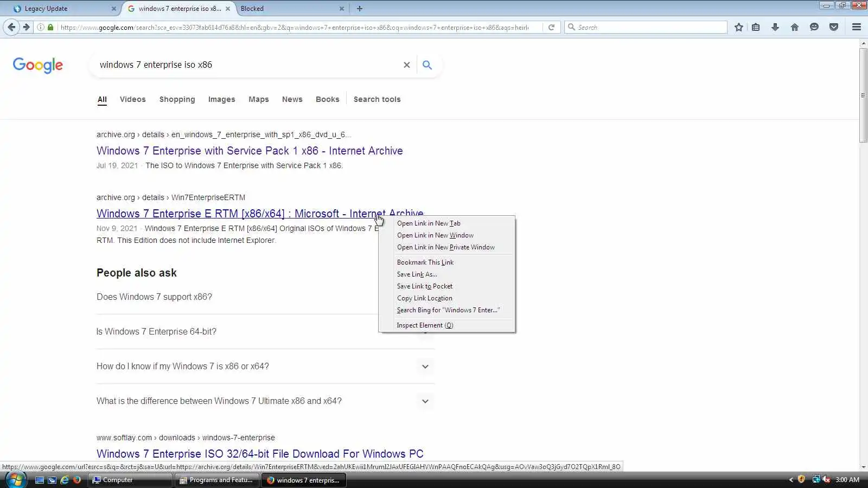
Task: Click the blue Google search magnifier button
Action: (427, 65)
